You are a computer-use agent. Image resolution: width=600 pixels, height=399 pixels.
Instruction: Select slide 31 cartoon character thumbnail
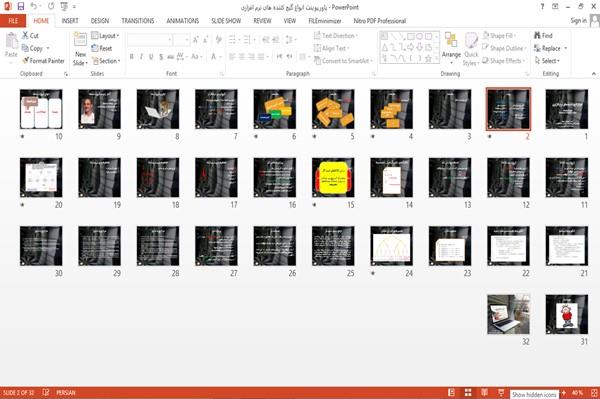(567, 314)
